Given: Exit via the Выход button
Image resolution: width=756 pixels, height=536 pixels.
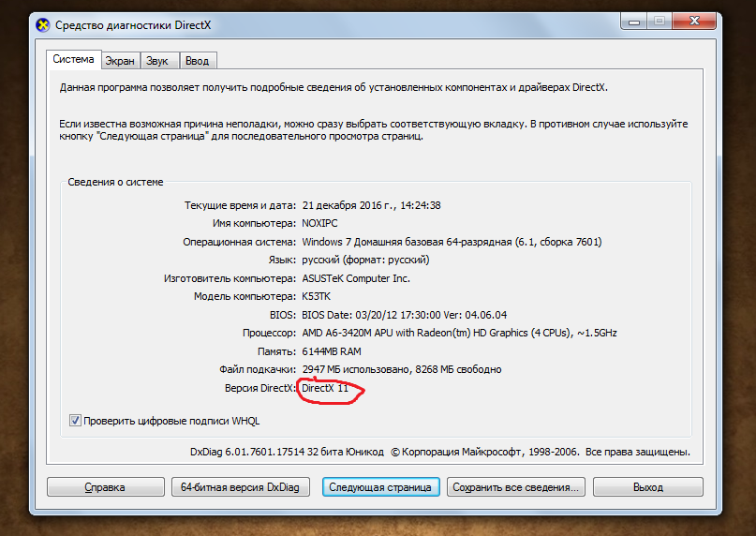Looking at the screenshot, I should [648, 486].
